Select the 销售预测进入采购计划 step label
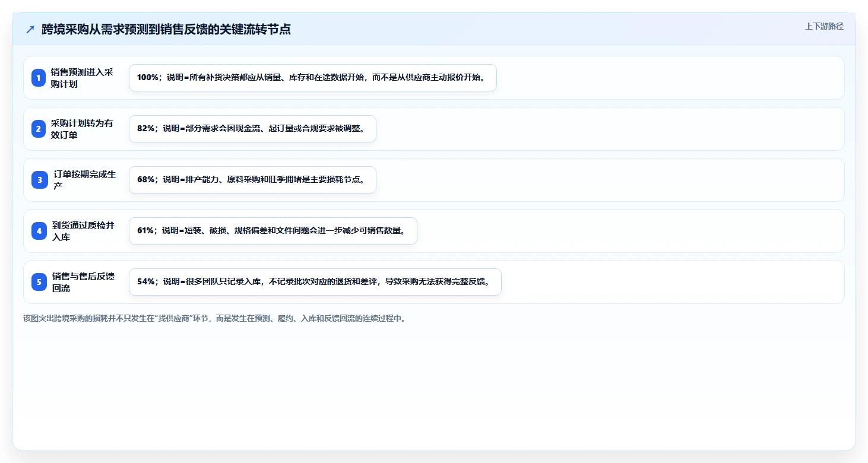This screenshot has width=868, height=463. pos(82,78)
